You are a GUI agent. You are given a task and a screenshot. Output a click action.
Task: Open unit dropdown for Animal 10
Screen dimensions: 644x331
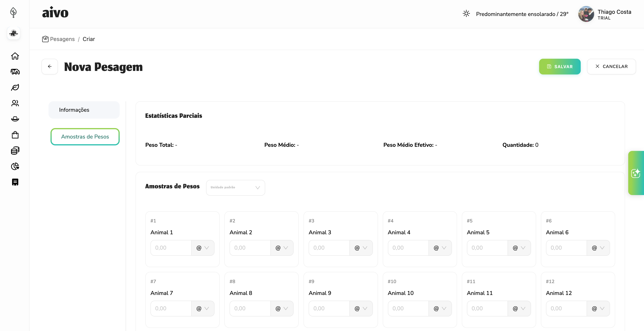point(440,309)
